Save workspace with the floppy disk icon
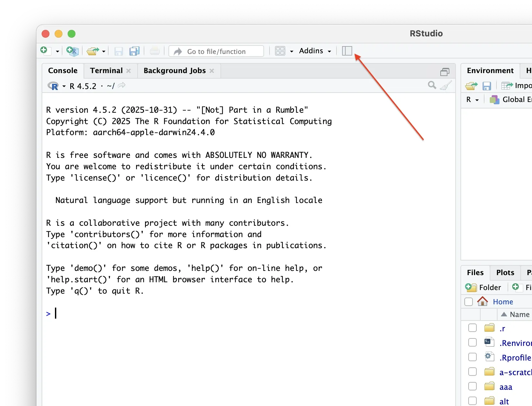This screenshot has width=532, height=406. click(487, 86)
